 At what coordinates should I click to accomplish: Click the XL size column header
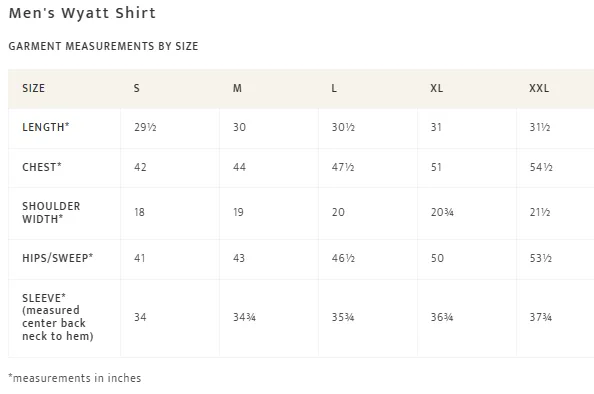tap(436, 88)
